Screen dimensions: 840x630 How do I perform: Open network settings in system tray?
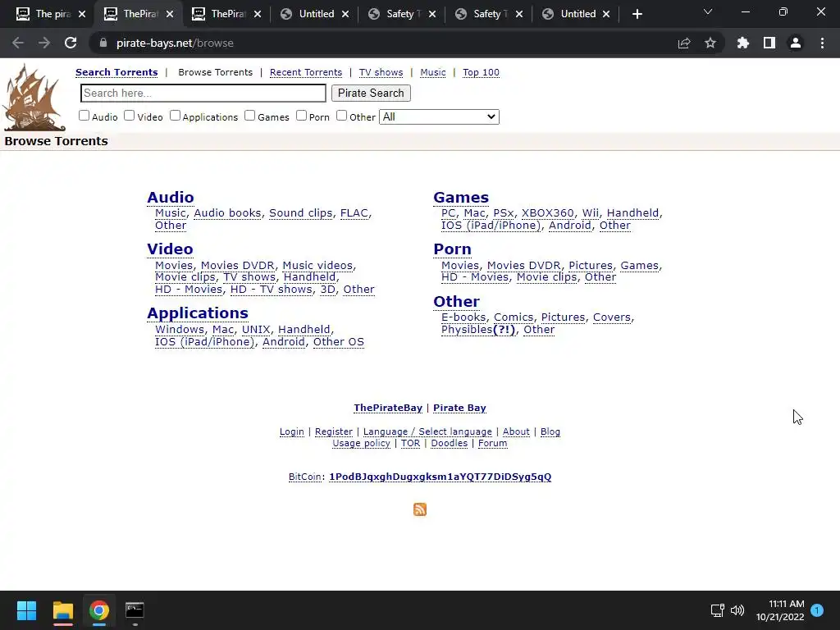(717, 610)
